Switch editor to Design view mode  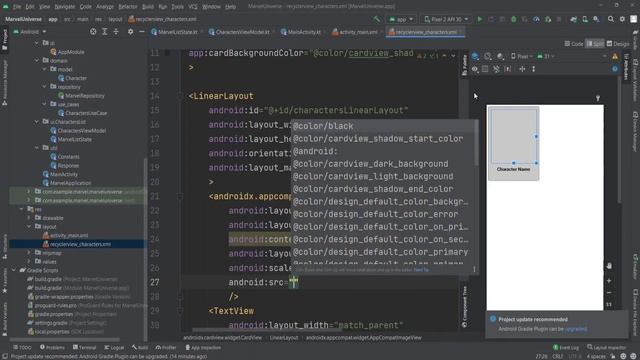[x=618, y=44]
